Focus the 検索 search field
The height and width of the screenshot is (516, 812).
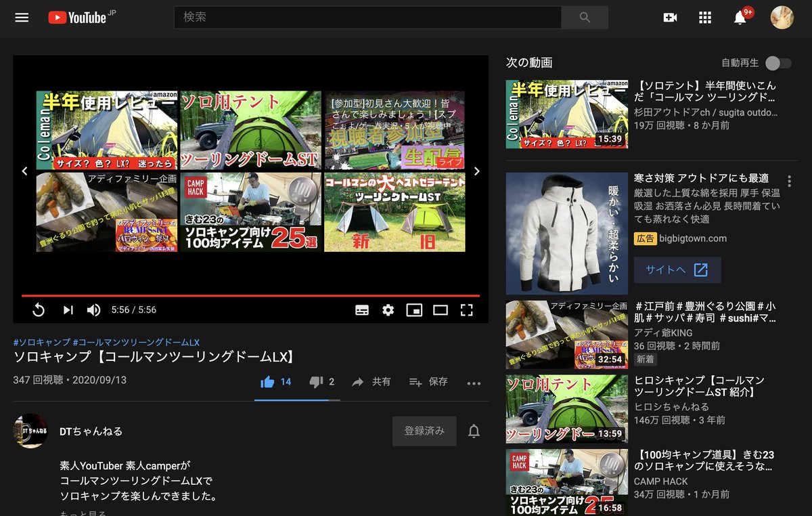point(367,18)
